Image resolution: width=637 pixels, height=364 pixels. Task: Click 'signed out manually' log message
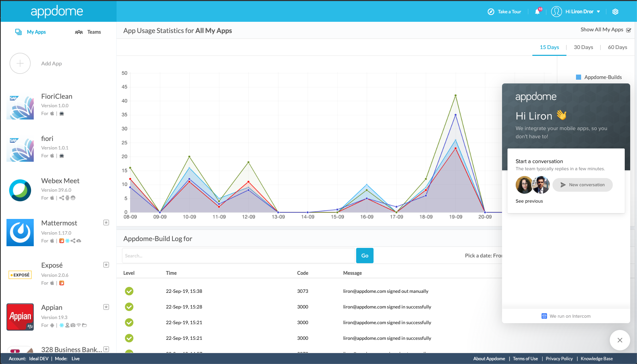pyautogui.click(x=386, y=291)
